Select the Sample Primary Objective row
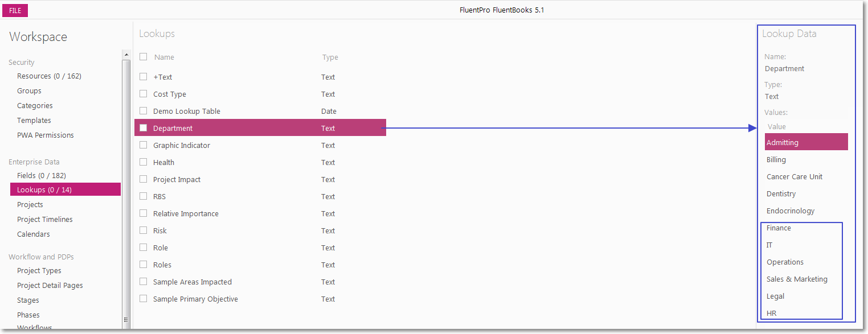 pyautogui.click(x=260, y=299)
